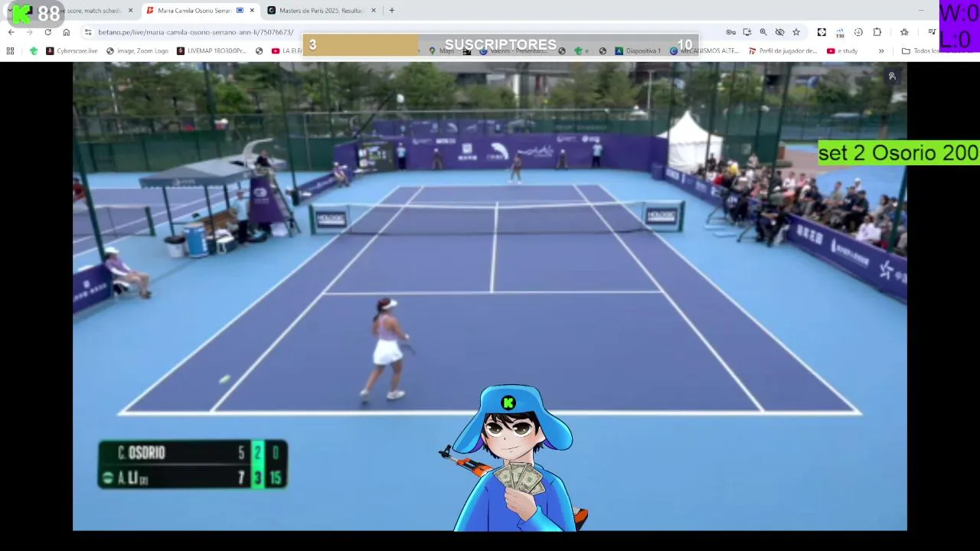Expand hidden bookmarks with the » chevron
This screenshot has width=980, height=551.
pos(881,51)
